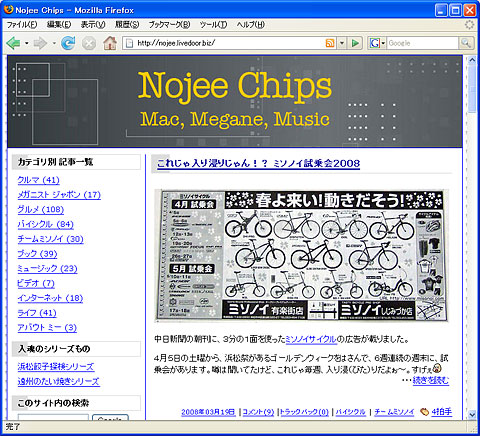Open the search engine selector dropdown
Screen dimensions: 480x436
(x=383, y=43)
